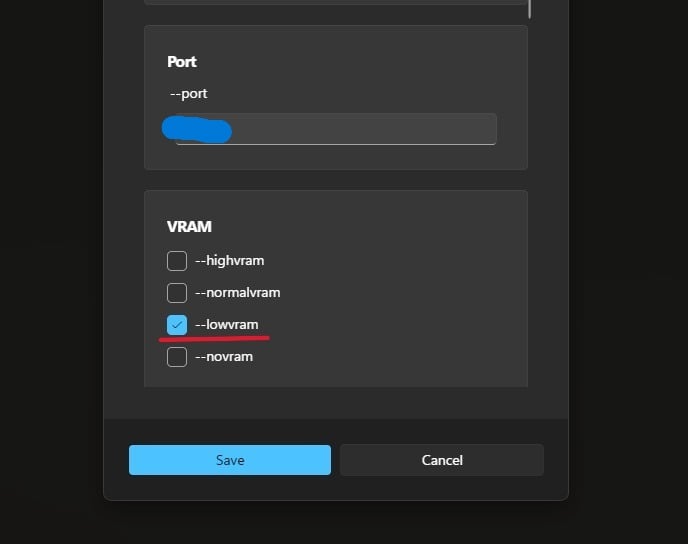Click the --lowvram option label text
This screenshot has height=544, width=688.
[226, 325]
